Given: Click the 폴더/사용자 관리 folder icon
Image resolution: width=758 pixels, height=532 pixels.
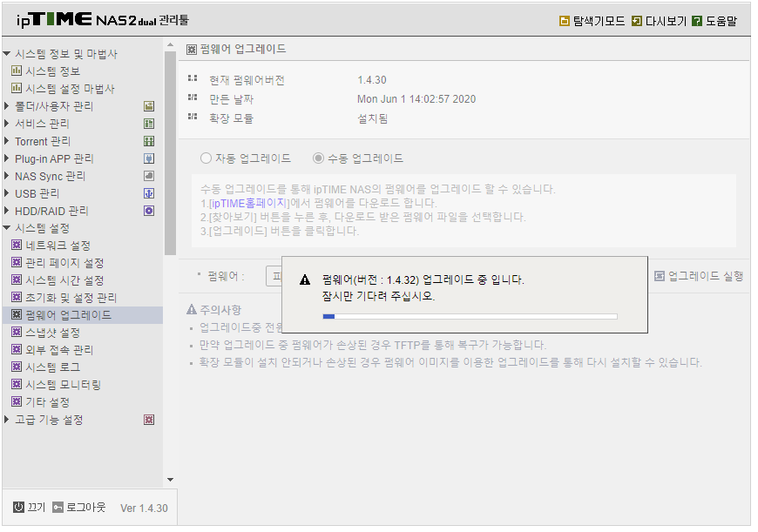Looking at the screenshot, I should pyautogui.click(x=149, y=106).
